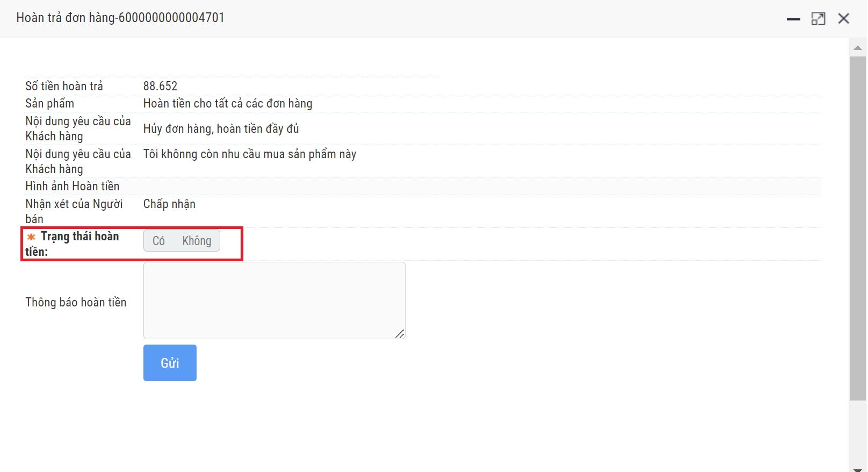The image size is (868, 472).
Task: Click the textarea resize handle corner
Action: (x=400, y=334)
